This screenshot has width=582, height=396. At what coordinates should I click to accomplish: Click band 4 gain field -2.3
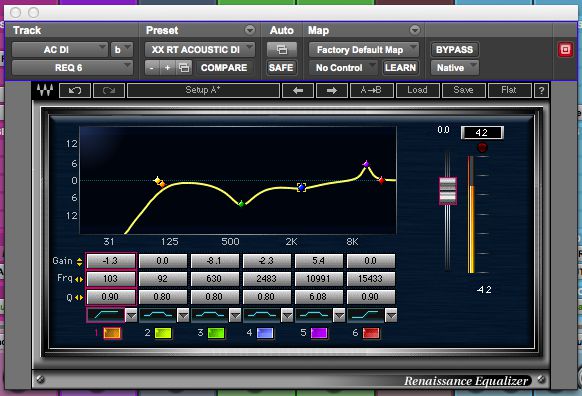(x=267, y=261)
